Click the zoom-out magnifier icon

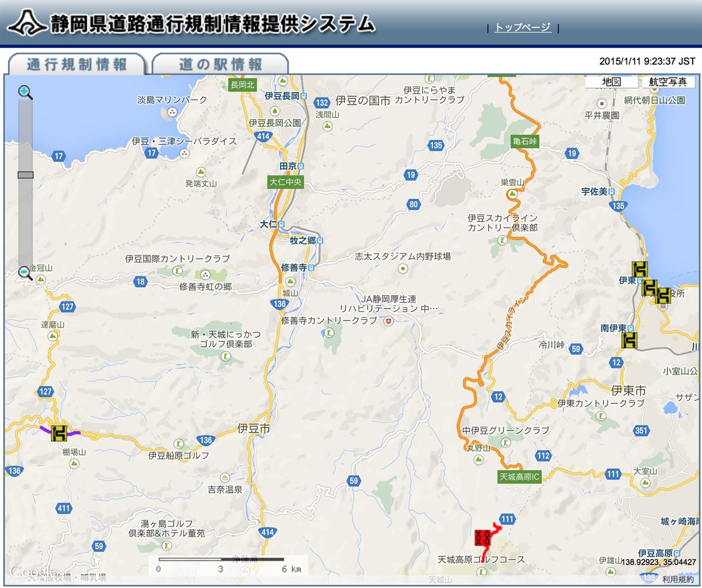[x=25, y=272]
